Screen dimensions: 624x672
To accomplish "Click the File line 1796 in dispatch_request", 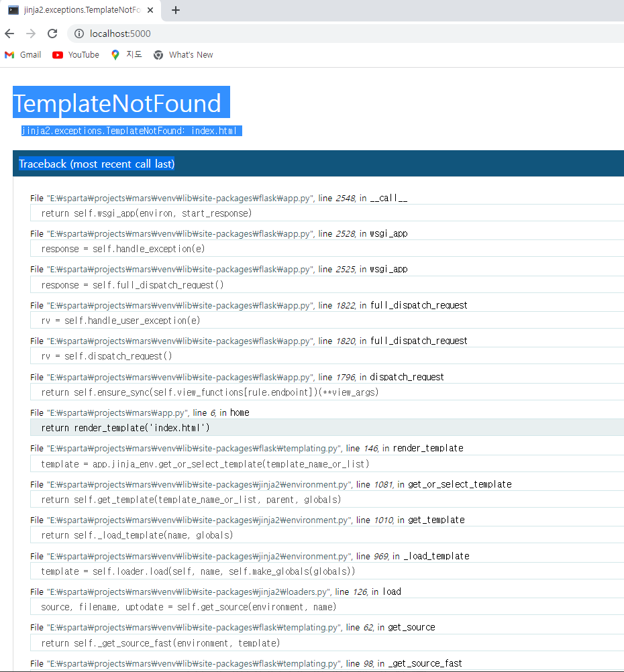I will click(237, 377).
